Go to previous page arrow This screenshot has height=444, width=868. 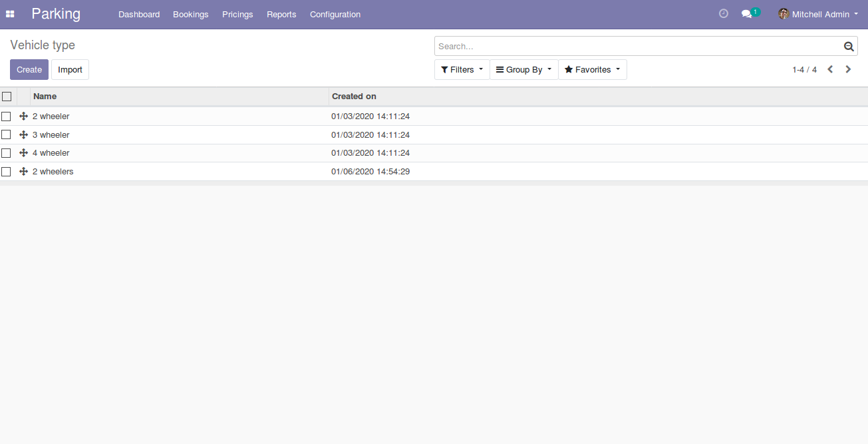pyautogui.click(x=830, y=69)
